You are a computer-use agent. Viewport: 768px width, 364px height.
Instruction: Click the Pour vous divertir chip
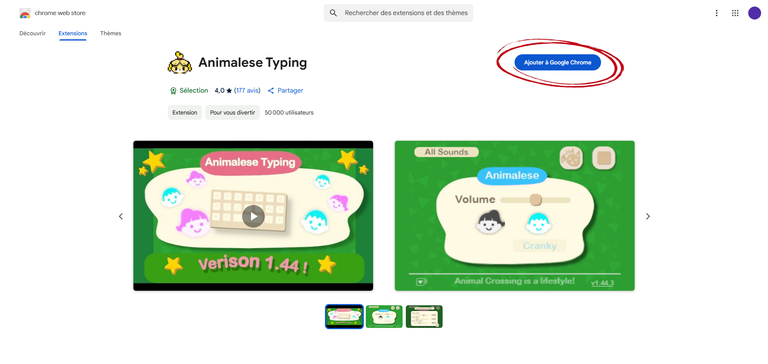click(232, 113)
